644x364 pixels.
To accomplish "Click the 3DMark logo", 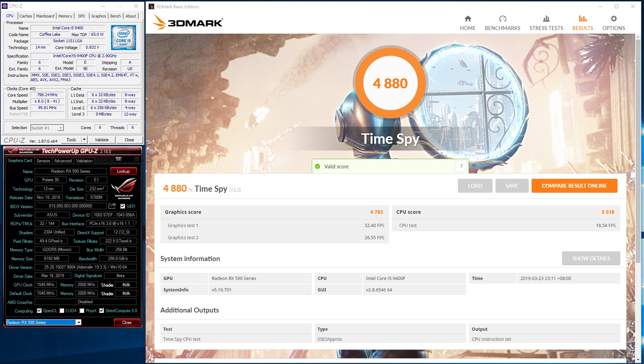I will [188, 23].
